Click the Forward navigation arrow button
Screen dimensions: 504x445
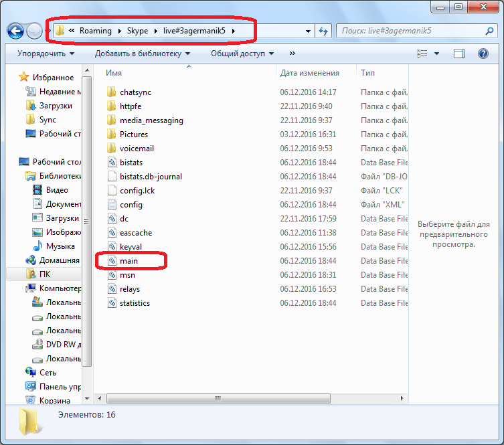pyautogui.click(x=34, y=31)
